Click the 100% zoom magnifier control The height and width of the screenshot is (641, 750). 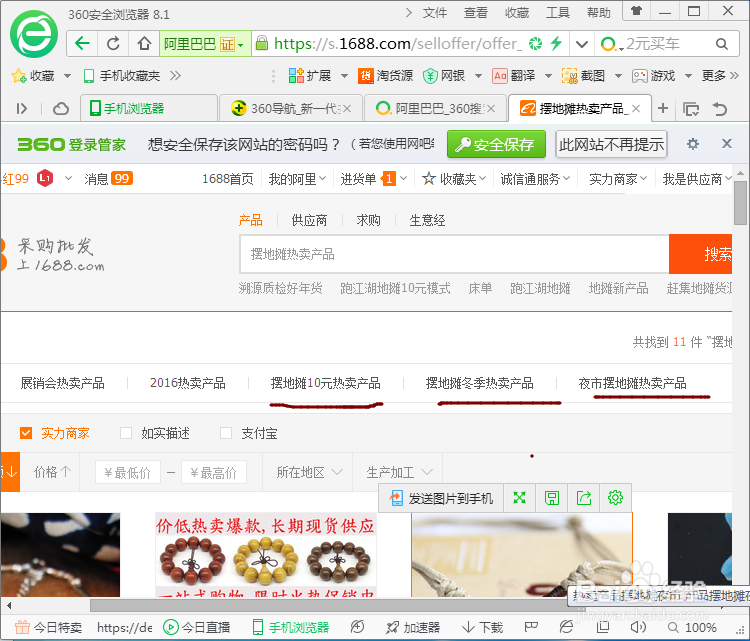click(692, 627)
